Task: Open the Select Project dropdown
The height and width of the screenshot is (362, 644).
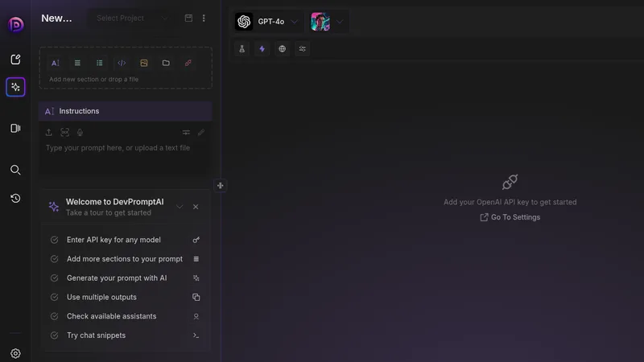Action: point(132,18)
